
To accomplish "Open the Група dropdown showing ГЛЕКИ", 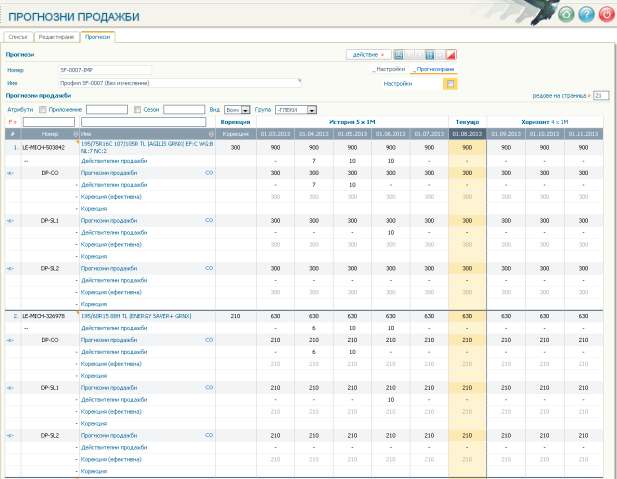I will (296, 110).
